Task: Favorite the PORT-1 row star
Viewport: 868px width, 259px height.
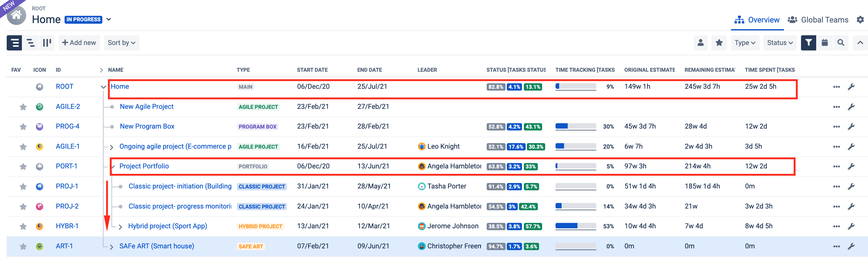Action: point(23,167)
